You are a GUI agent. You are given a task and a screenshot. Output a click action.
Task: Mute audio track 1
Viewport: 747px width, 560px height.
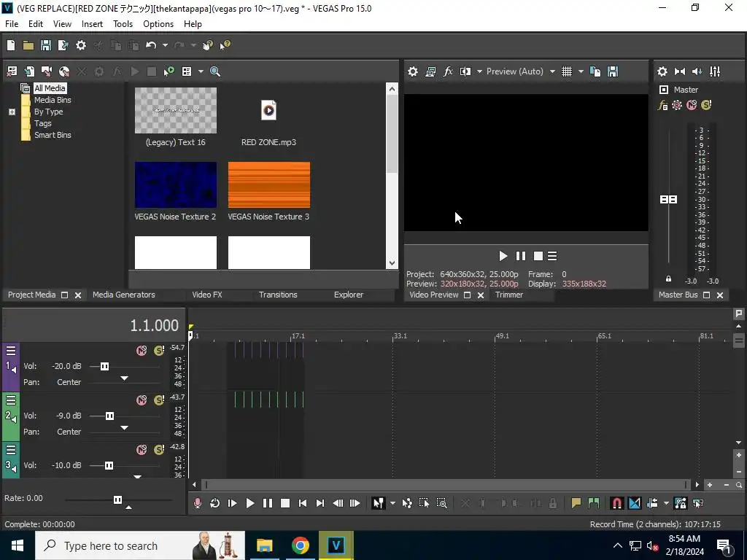[x=142, y=351]
